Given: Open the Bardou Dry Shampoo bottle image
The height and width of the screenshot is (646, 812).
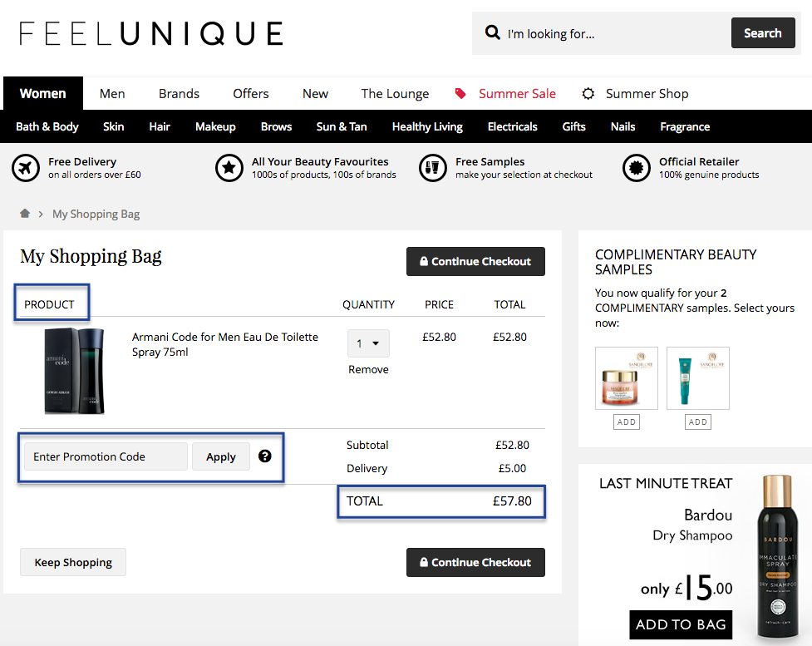Looking at the screenshot, I should [777, 556].
